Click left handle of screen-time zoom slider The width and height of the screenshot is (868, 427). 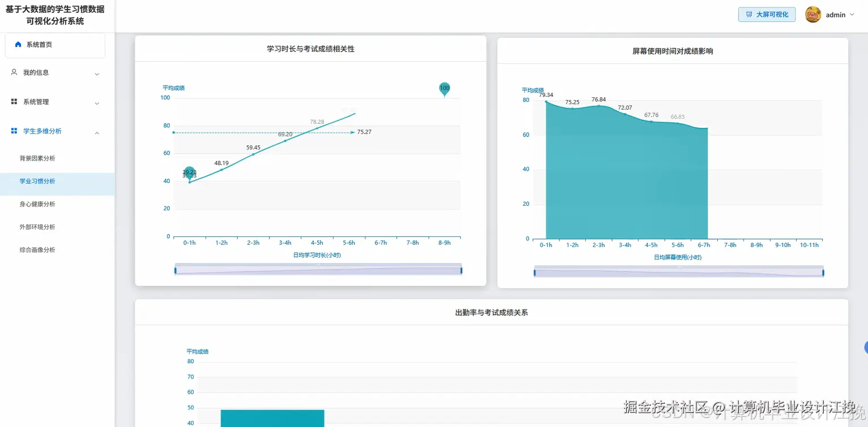point(535,273)
